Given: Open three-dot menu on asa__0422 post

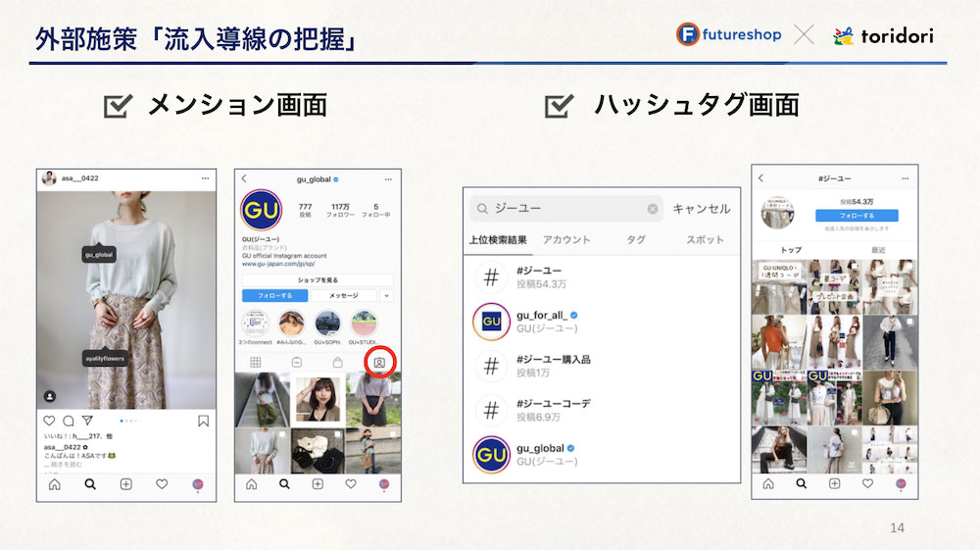Looking at the screenshot, I should coord(205,178).
